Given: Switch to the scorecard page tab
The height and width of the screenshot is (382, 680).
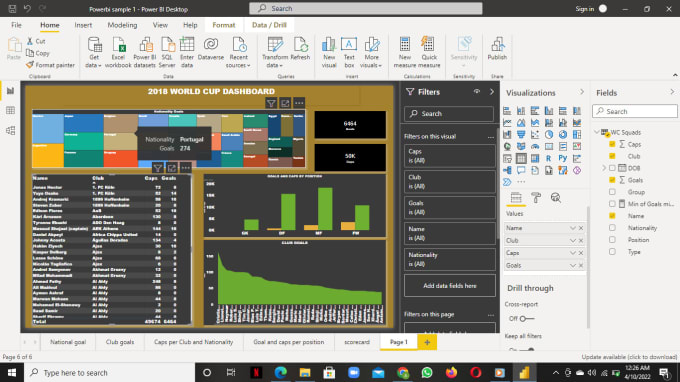Looking at the screenshot, I should pyautogui.click(x=356, y=342).
